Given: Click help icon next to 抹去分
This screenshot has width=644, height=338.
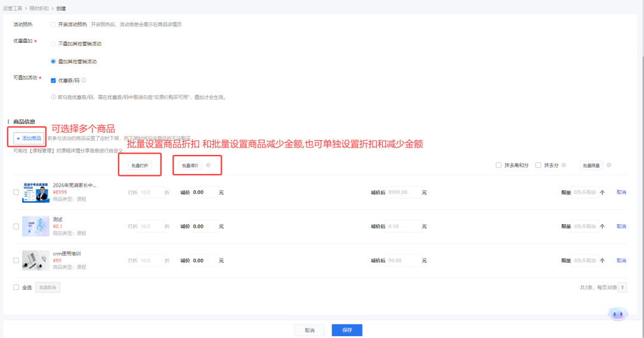Looking at the screenshot, I should click(x=564, y=165).
